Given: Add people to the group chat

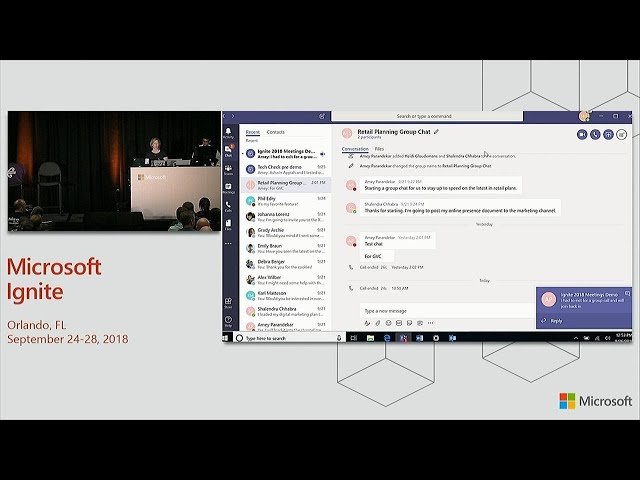Looking at the screenshot, I should pyautogui.click(x=621, y=134).
